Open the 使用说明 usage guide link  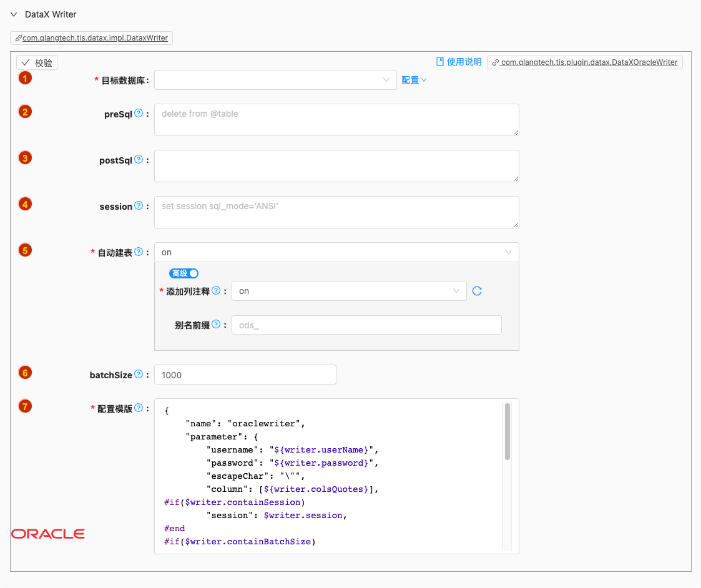coord(459,62)
